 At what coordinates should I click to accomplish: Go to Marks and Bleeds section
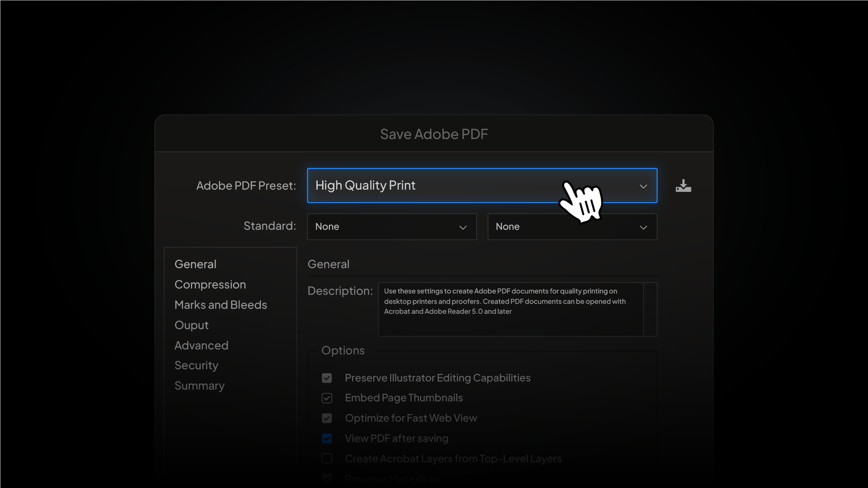click(x=221, y=305)
